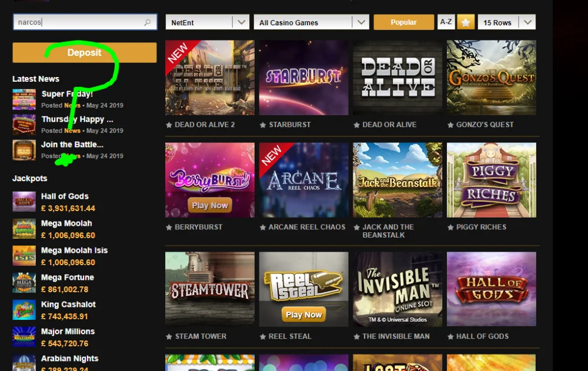Open Mega Fortune jackpot icon
The height and width of the screenshot is (371, 588).
(x=24, y=283)
